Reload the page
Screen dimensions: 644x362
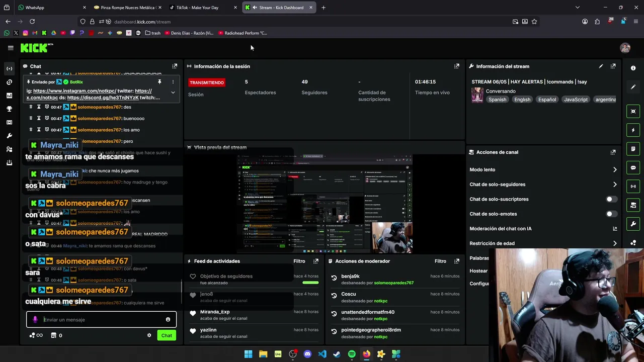(32, 22)
